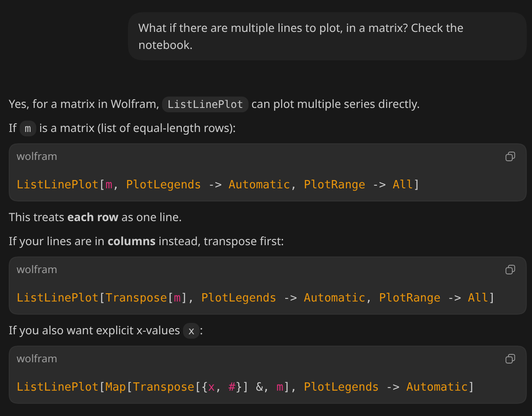The height and width of the screenshot is (416, 532).
Task: Click the inline ListLinePlot code chip
Action: pos(205,104)
